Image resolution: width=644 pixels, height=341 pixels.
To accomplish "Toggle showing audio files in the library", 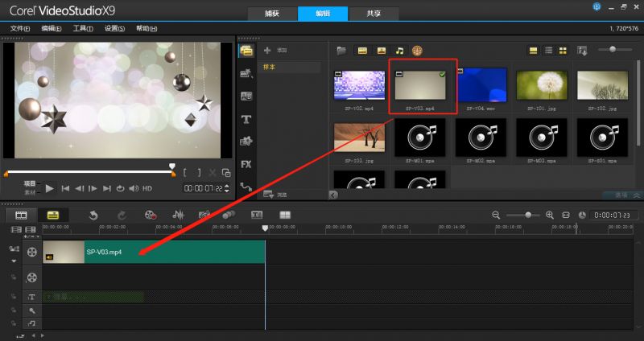I will coord(399,51).
